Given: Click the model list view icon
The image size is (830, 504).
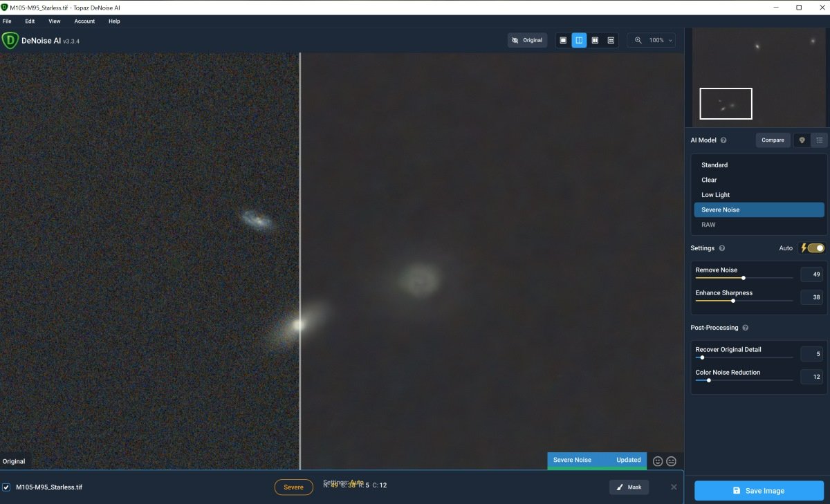Looking at the screenshot, I should (x=819, y=140).
